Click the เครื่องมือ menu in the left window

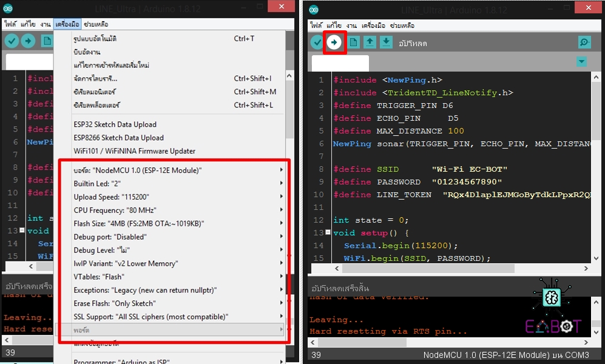(67, 24)
